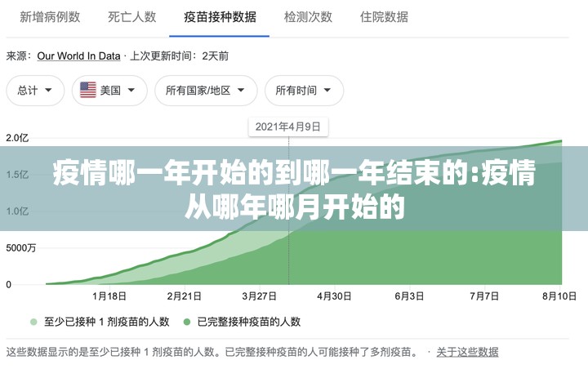Open the 所有时间 time range dropdown
The image size is (588, 378).
click(x=304, y=91)
